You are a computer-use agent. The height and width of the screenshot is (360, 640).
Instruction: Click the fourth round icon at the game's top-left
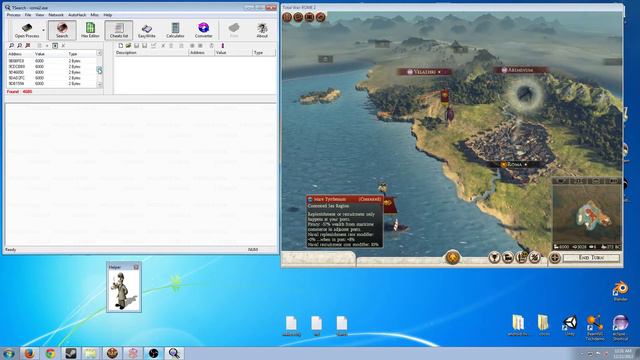[x=321, y=17]
